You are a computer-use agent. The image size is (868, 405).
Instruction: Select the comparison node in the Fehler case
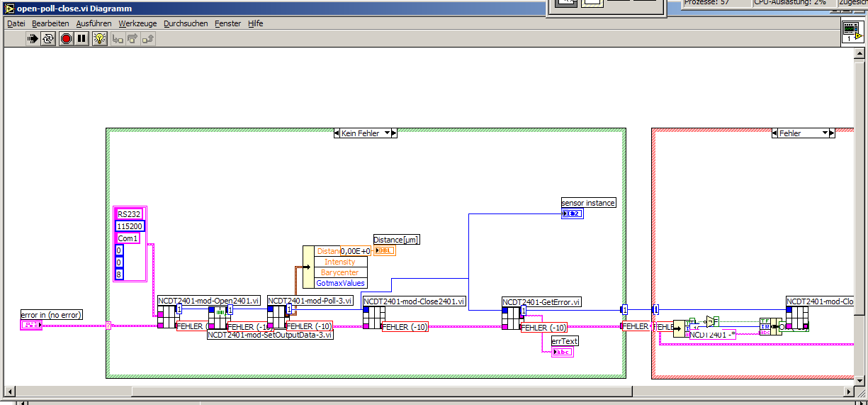[711, 320]
